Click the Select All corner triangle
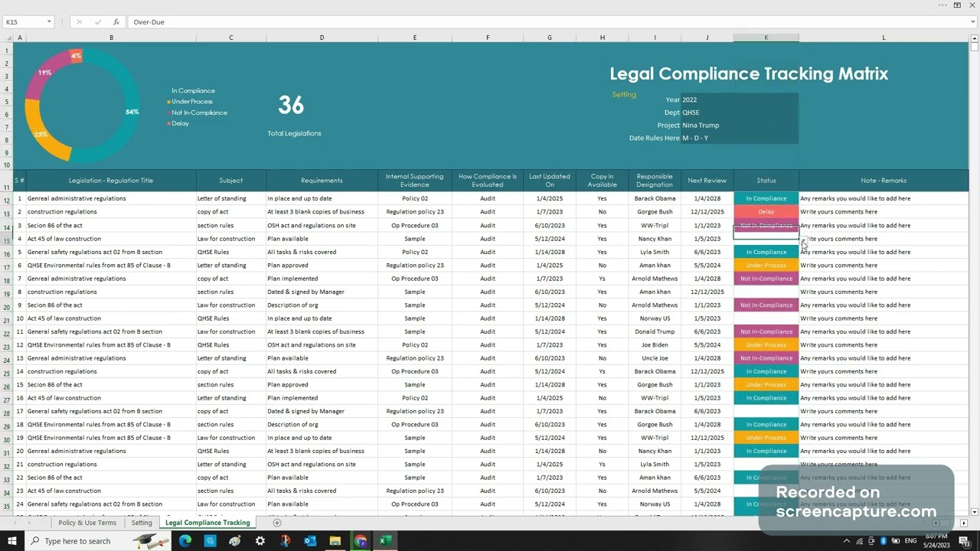The width and height of the screenshot is (980, 551). click(x=7, y=37)
